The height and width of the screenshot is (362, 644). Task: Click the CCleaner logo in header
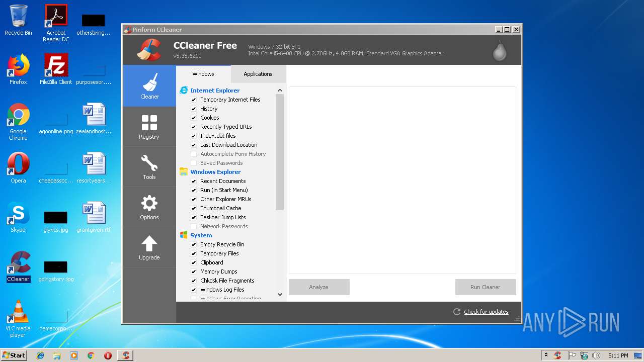point(148,50)
